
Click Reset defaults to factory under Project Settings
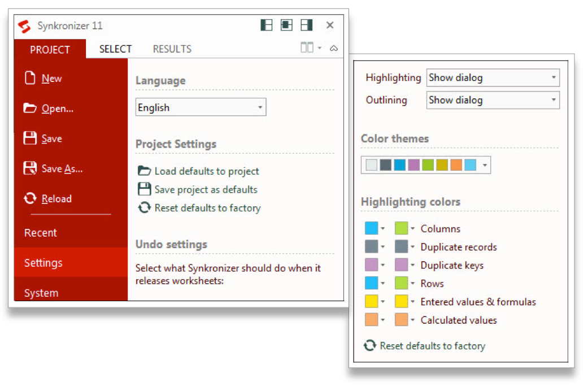[x=207, y=208]
